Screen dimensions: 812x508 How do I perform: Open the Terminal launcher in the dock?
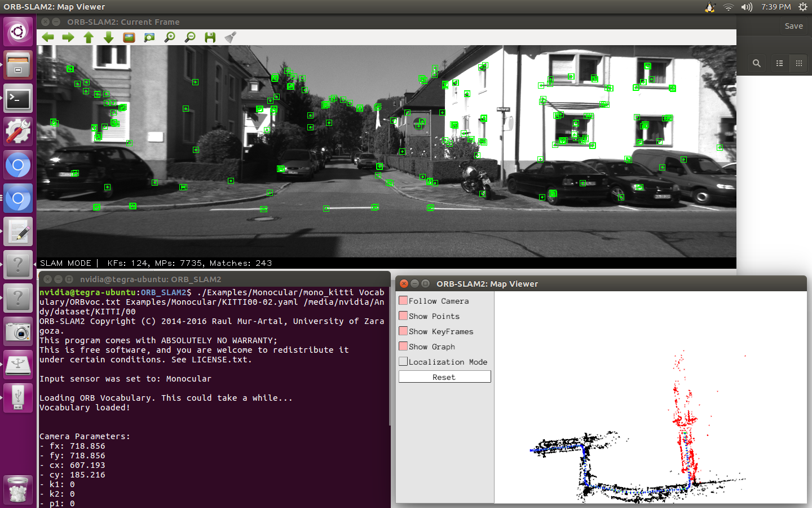[x=18, y=99]
